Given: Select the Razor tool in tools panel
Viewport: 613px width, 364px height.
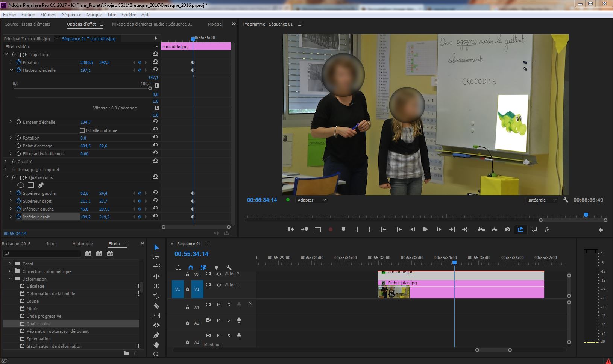Looking at the screenshot, I should pyautogui.click(x=156, y=306).
